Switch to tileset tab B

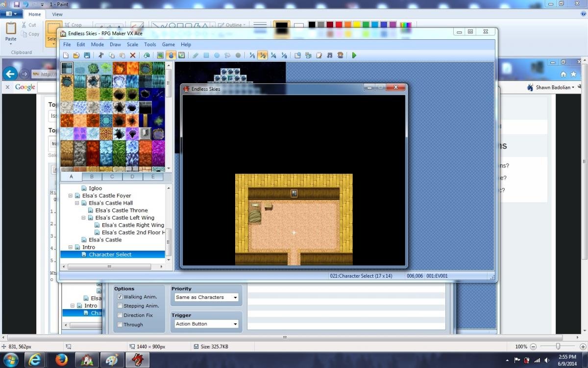pos(92,177)
